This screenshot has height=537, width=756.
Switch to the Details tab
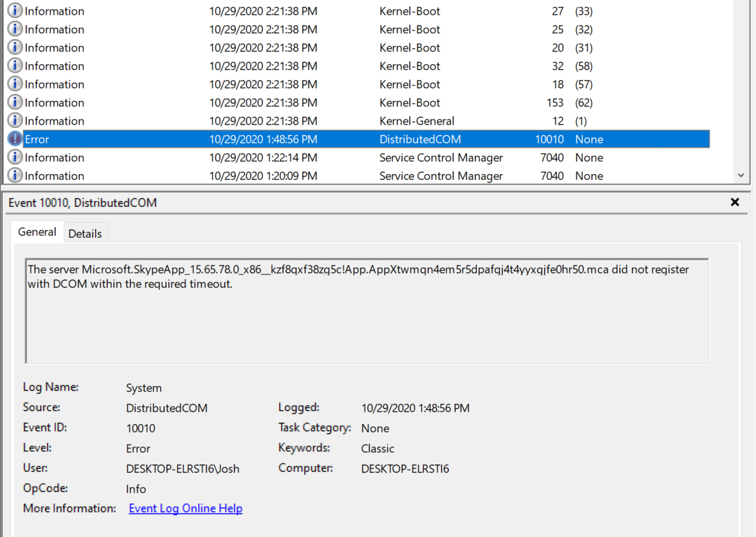[85, 234]
